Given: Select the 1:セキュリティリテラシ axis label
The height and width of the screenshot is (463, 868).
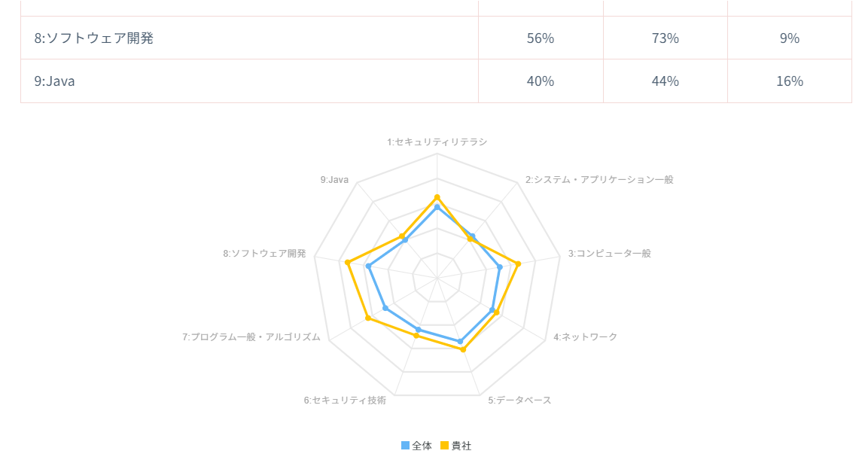Looking at the screenshot, I should (437, 142).
